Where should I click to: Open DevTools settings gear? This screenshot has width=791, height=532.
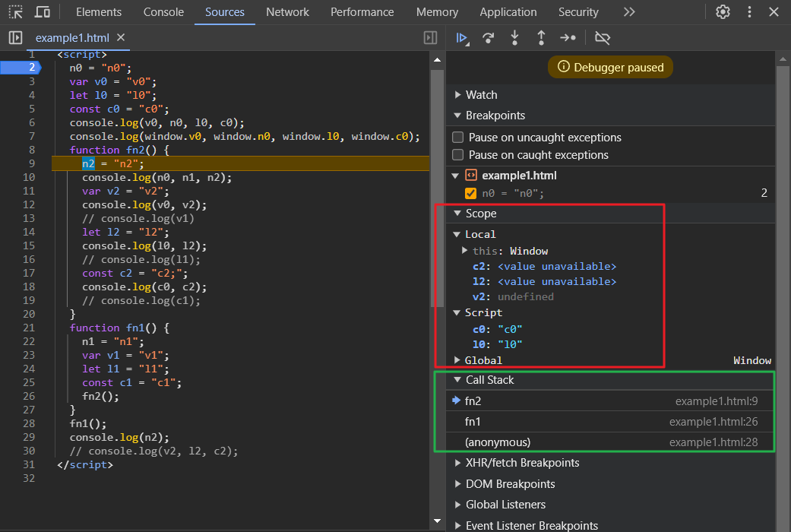(x=723, y=12)
